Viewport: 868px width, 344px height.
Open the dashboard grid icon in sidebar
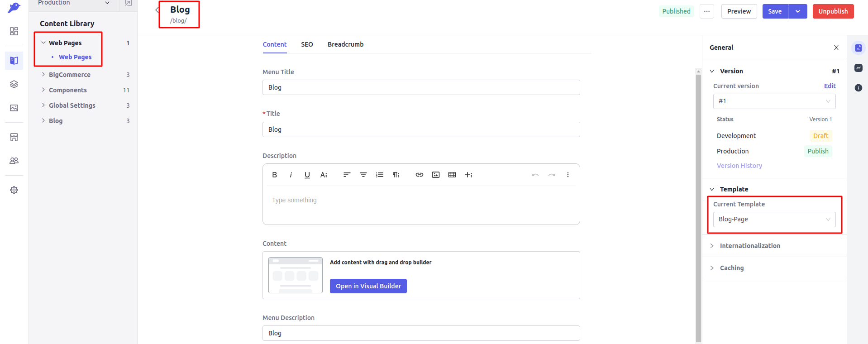[14, 31]
